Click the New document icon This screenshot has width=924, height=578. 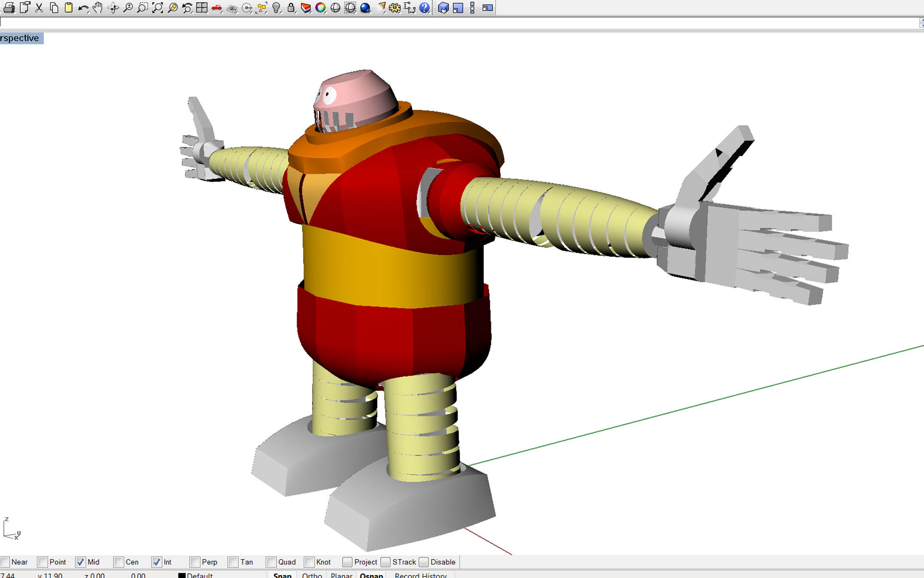coord(25,8)
